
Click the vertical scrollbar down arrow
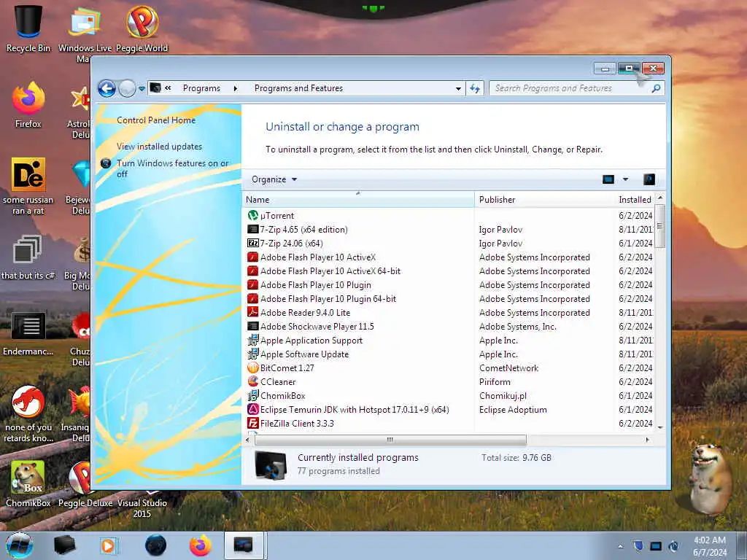659,427
